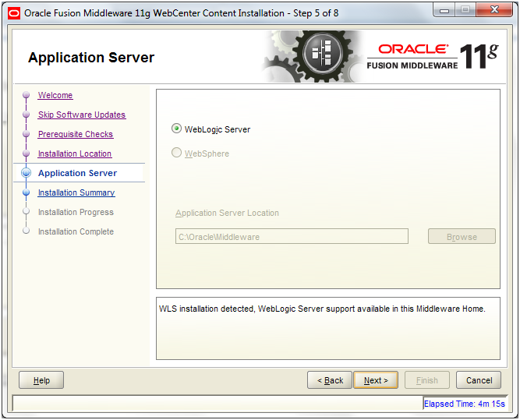Select the WebLogic Server radio button
520x420 pixels.
click(x=176, y=129)
